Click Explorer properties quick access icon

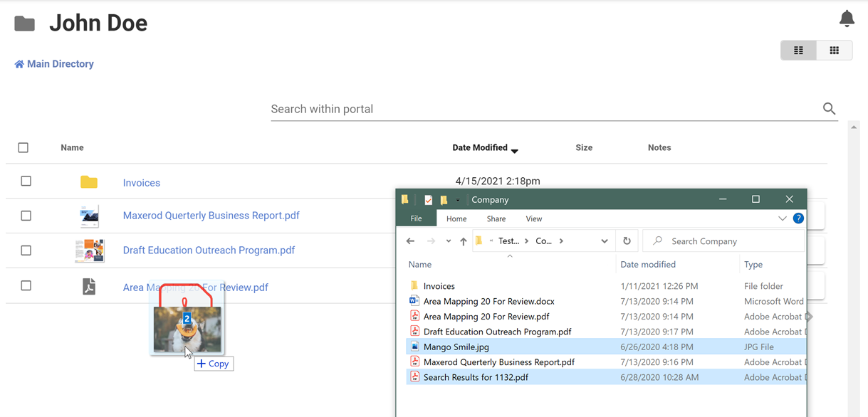pyautogui.click(x=428, y=200)
